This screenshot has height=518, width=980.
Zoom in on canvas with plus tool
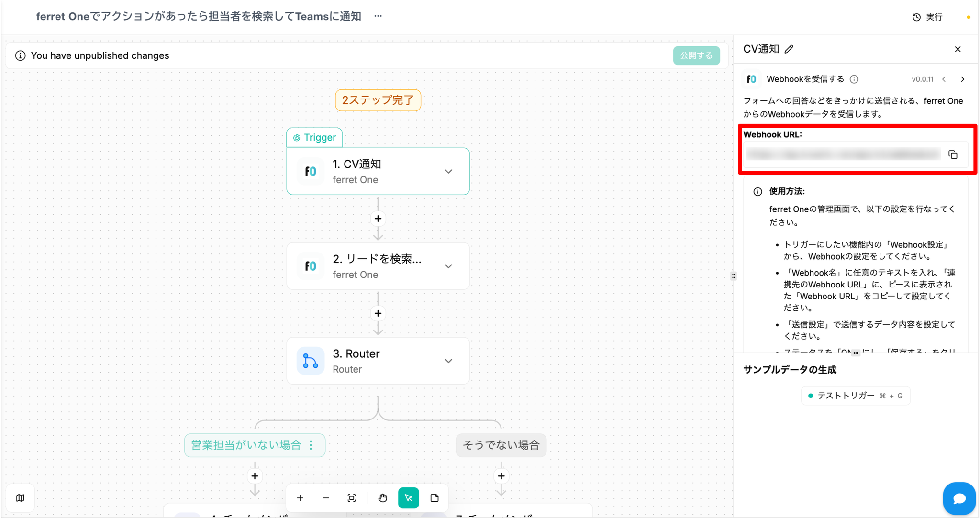(300, 498)
